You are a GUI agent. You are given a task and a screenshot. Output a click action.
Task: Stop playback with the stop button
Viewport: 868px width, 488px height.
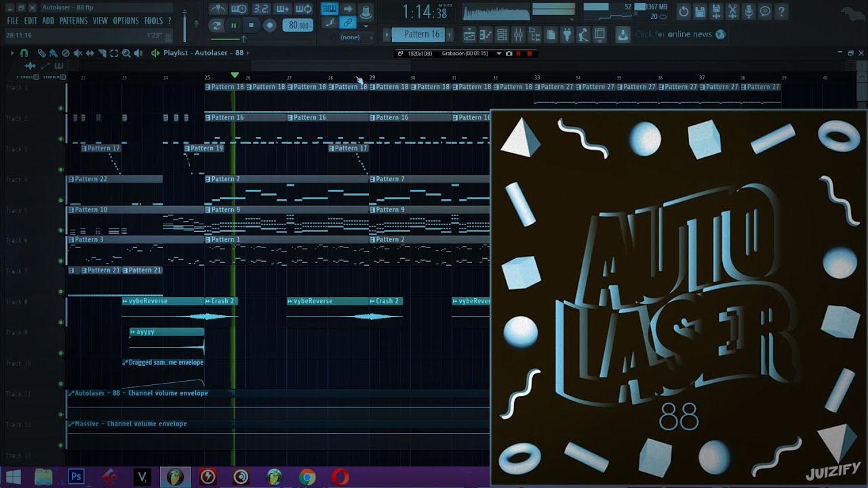pos(251,25)
